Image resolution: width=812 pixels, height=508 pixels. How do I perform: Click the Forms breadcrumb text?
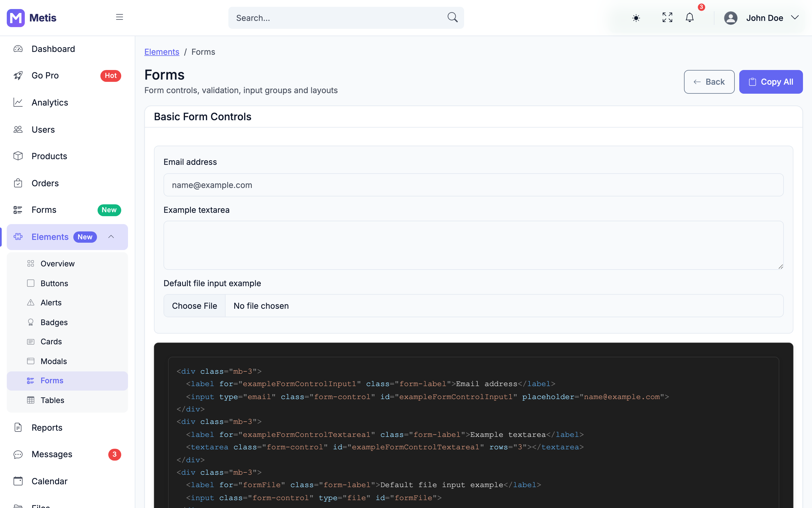tap(203, 52)
